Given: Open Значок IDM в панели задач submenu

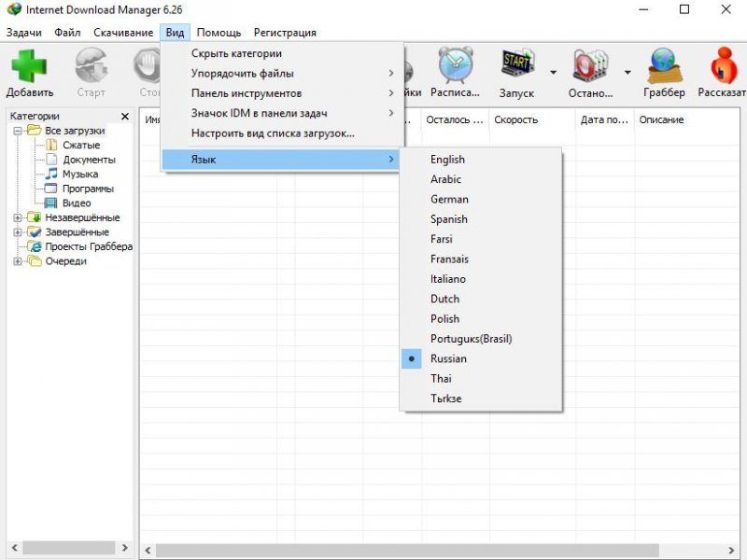Looking at the screenshot, I should tap(281, 113).
